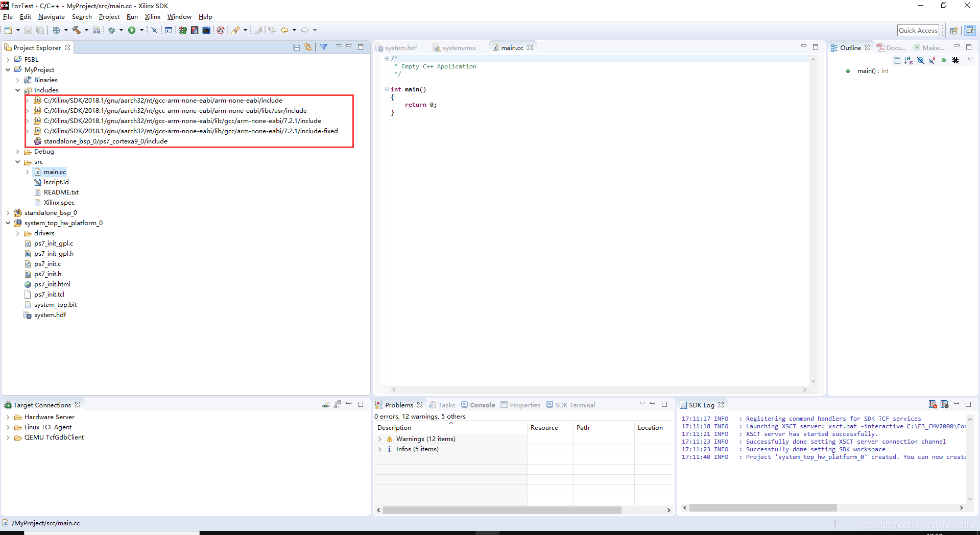Open the Outline view menu dropdown
Screen dimensions: 980x535
click(970, 60)
